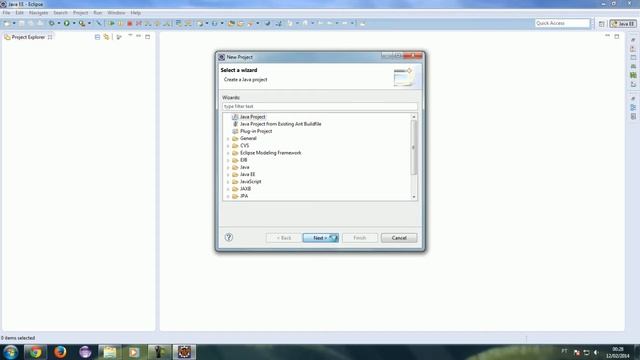The width and height of the screenshot is (640, 360).
Task: Click the Open Perspective icon
Action: tap(602, 24)
